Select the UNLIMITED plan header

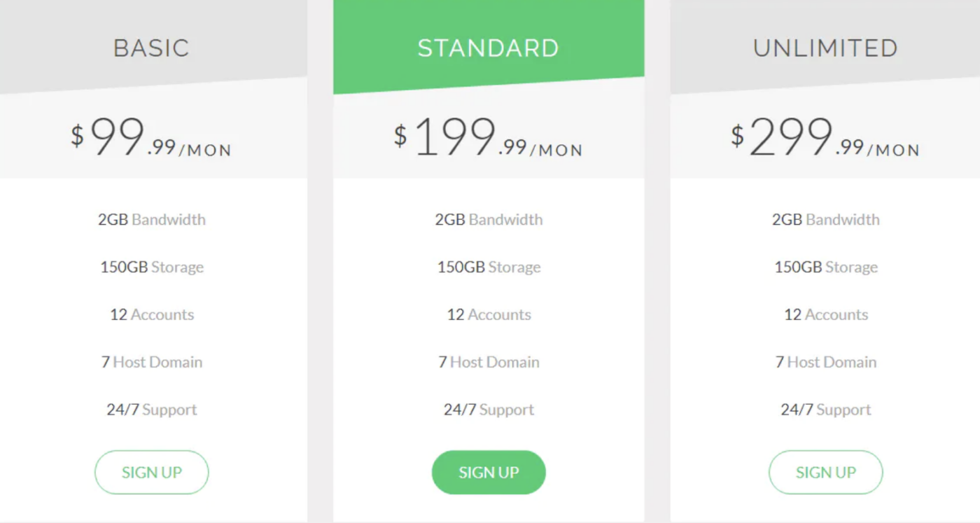click(825, 48)
